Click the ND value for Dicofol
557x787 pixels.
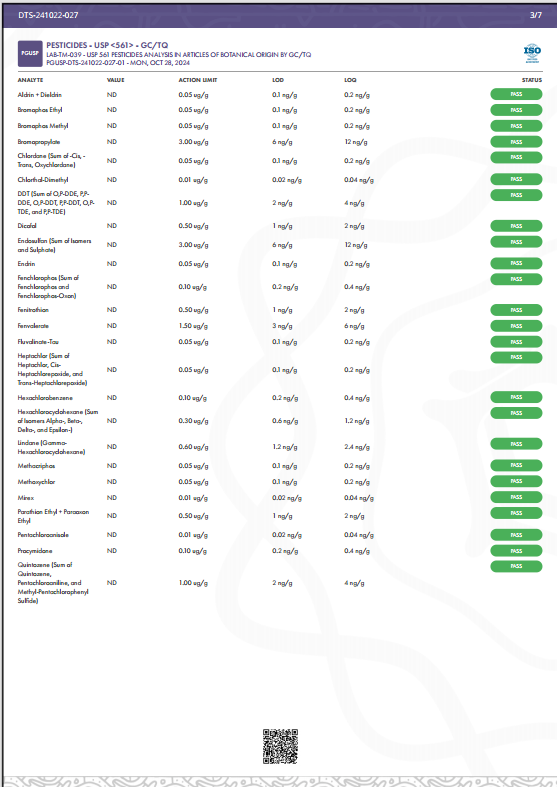111,226
